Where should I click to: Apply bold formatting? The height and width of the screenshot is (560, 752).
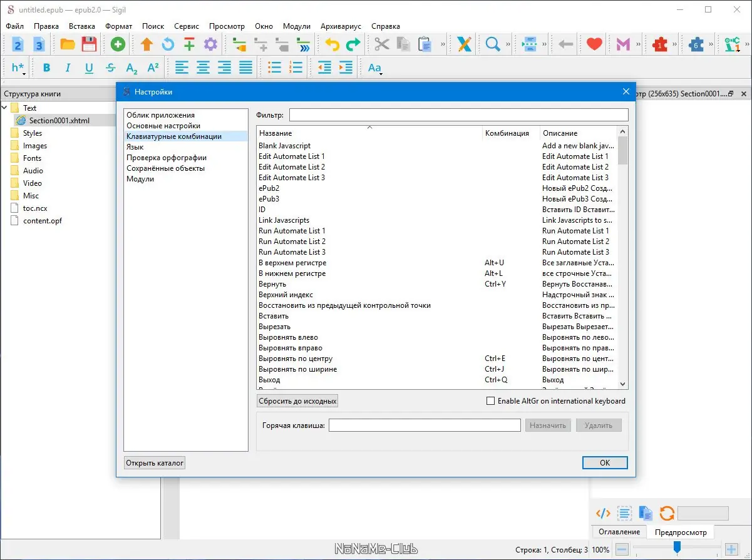click(x=46, y=68)
